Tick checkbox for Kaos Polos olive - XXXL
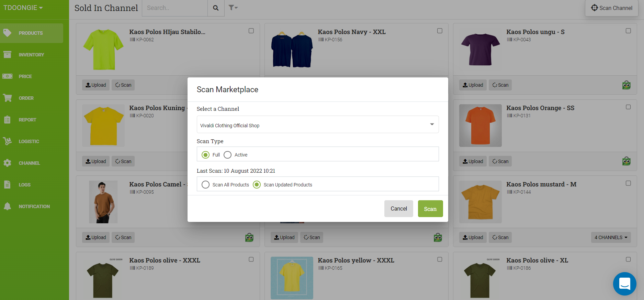The width and height of the screenshot is (644, 300). pos(251,259)
